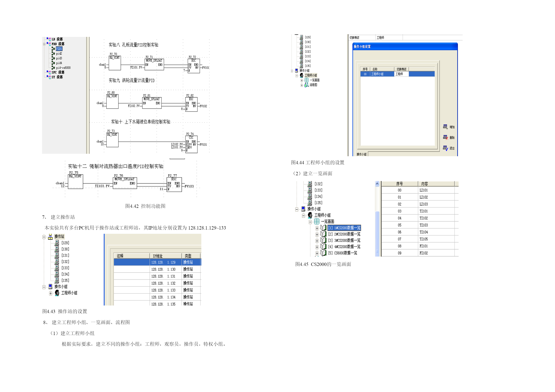Open the pid2 function block icon
The width and height of the screenshot is (555, 392).
point(53,53)
